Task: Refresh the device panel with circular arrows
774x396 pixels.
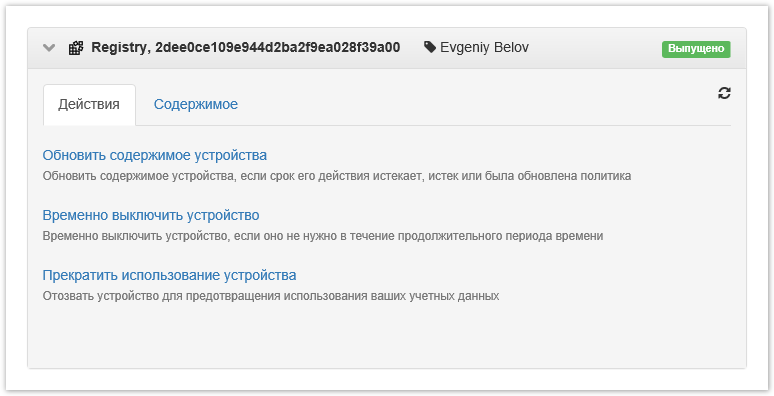Action: (724, 93)
